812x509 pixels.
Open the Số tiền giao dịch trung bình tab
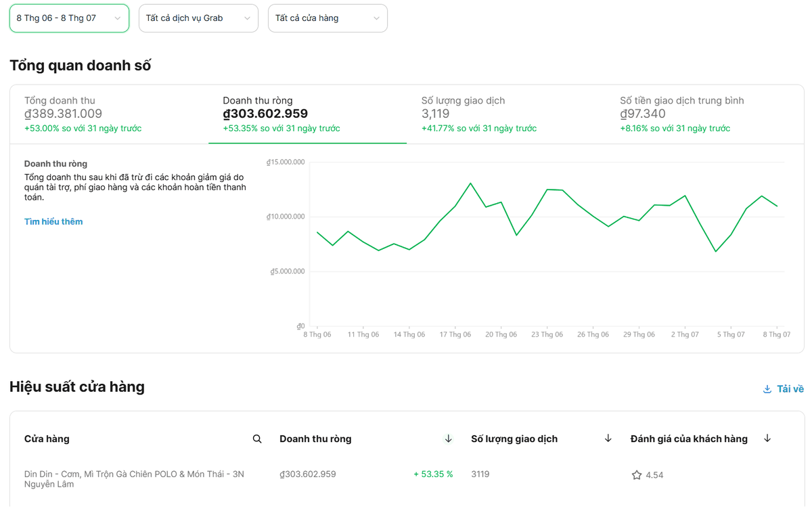tap(704, 114)
